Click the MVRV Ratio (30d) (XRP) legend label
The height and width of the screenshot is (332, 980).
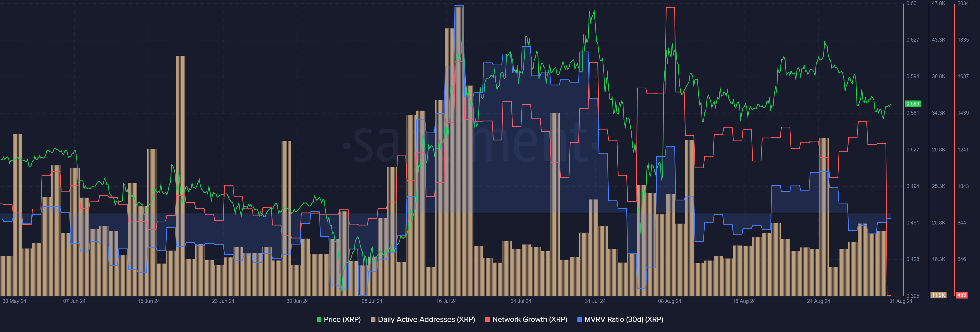click(x=623, y=319)
